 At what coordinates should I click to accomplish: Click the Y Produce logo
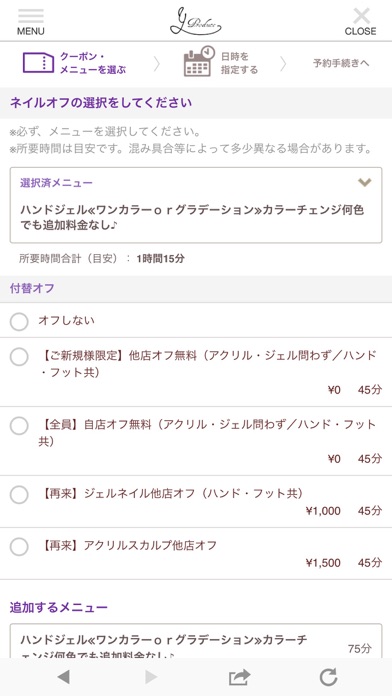pyautogui.click(x=195, y=21)
